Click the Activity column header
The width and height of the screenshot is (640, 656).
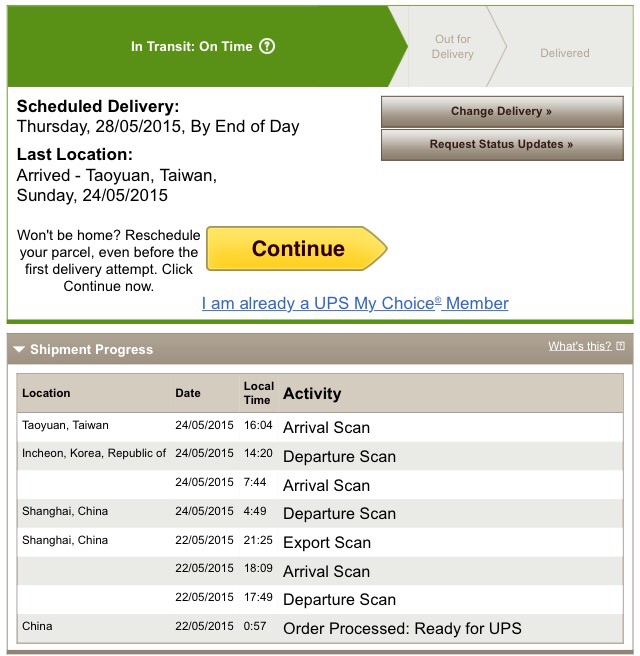[x=312, y=393]
